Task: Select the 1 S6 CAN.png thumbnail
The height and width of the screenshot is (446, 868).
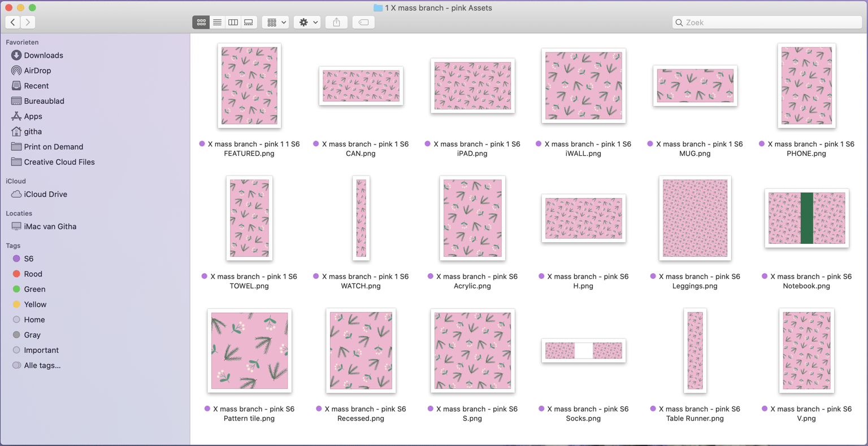Action: click(x=361, y=86)
